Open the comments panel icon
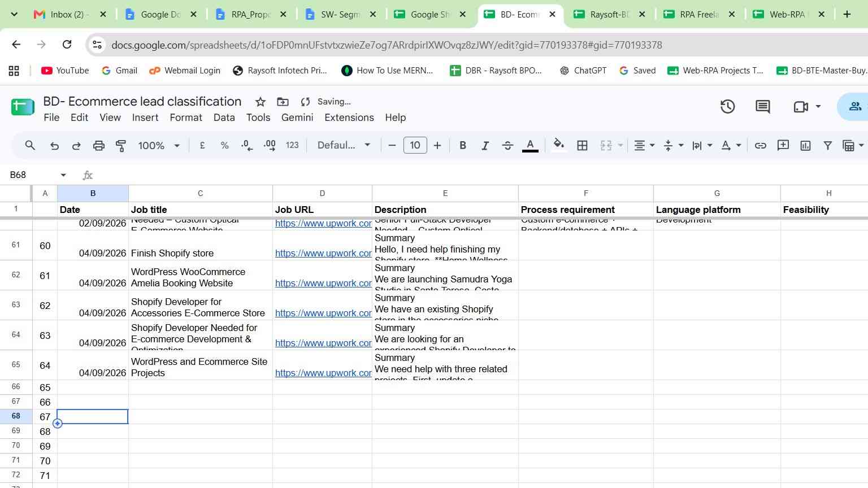 point(762,107)
